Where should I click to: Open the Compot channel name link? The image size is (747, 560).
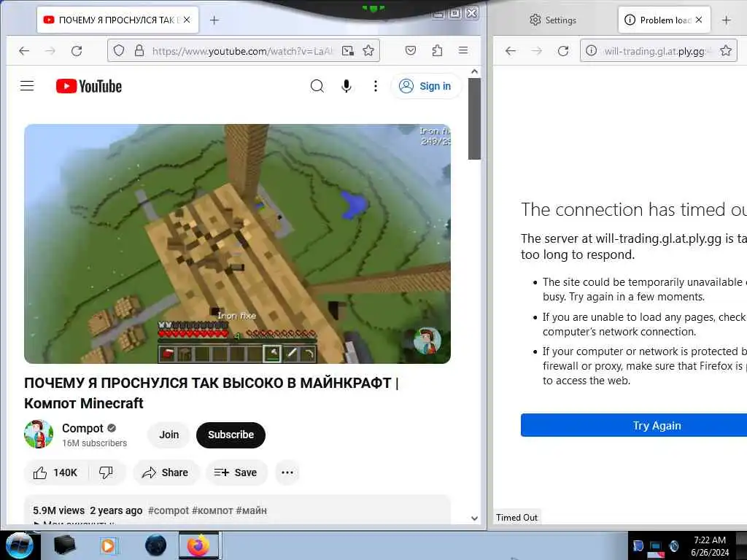tap(82, 428)
